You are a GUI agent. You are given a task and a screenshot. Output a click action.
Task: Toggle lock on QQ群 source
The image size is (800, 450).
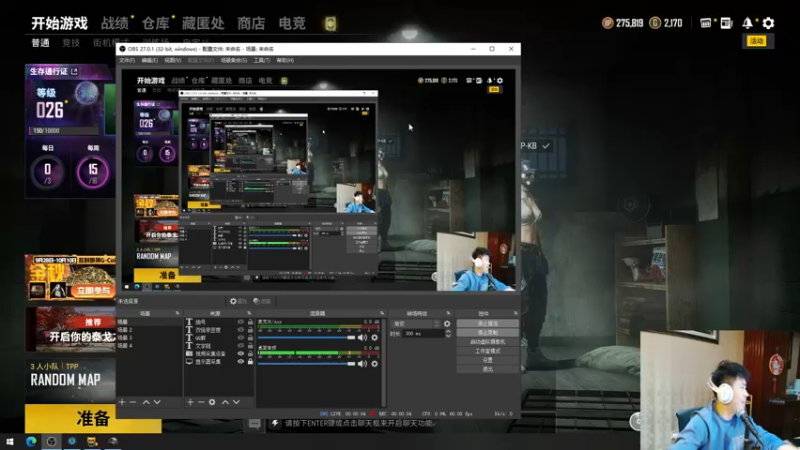(250, 338)
